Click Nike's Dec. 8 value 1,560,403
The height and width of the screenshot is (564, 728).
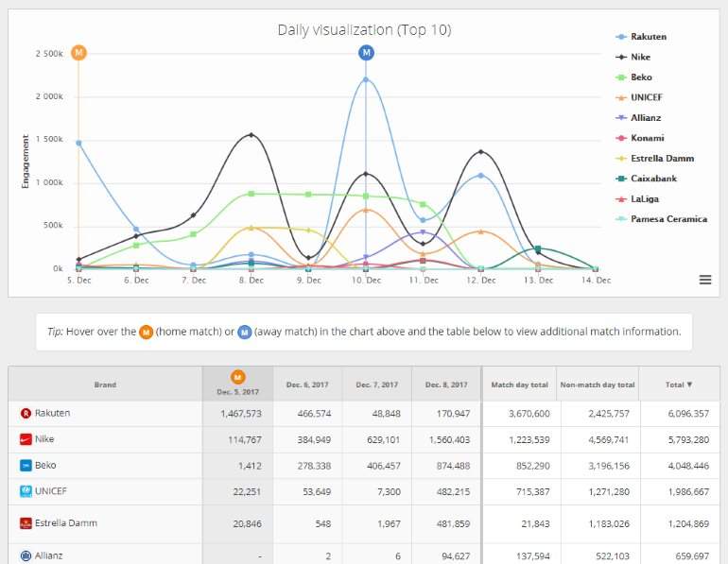(x=449, y=439)
